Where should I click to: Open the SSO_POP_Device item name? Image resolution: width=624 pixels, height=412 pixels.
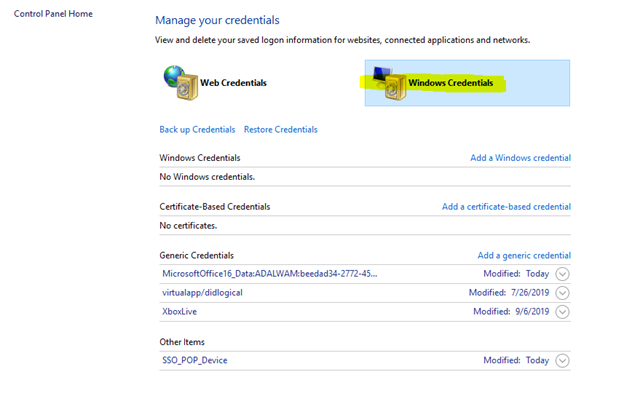(x=194, y=361)
